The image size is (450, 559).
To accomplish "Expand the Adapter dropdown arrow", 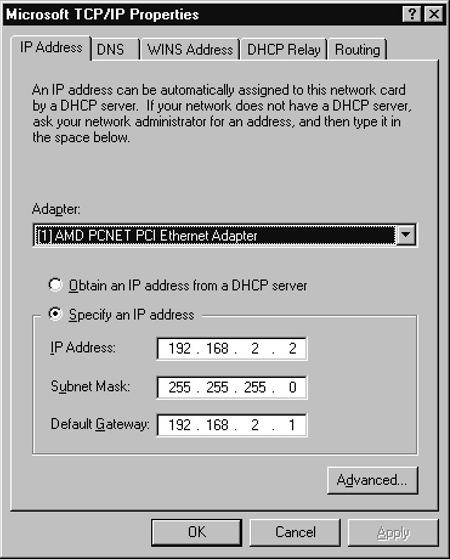I will (406, 235).
